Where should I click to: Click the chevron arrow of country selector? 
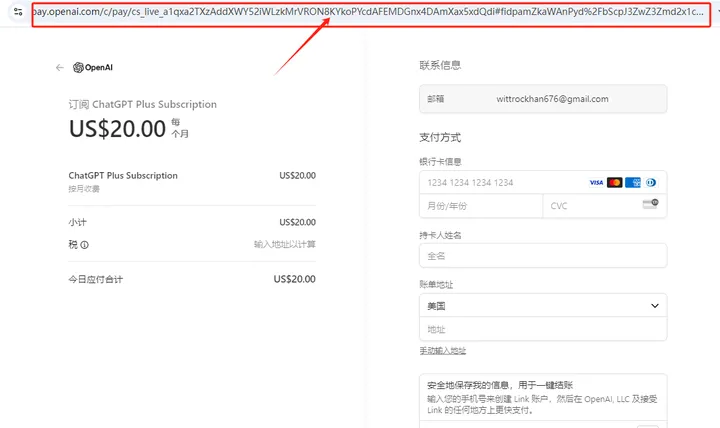(x=655, y=306)
